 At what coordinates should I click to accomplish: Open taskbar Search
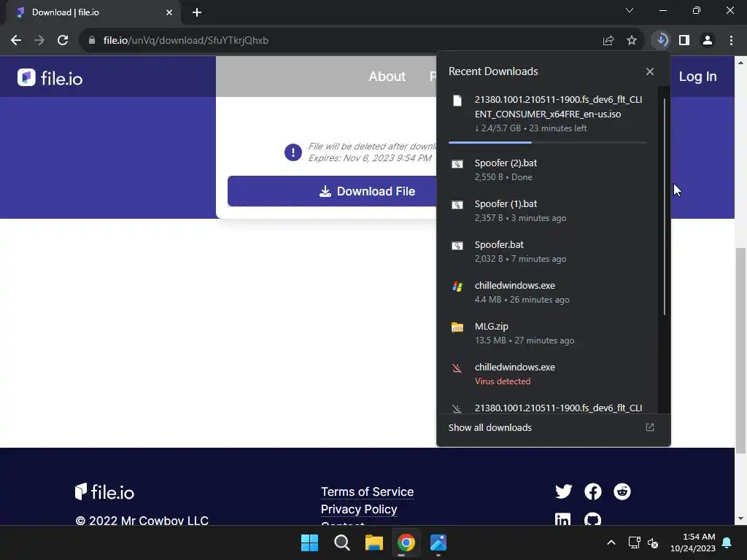[x=341, y=542]
